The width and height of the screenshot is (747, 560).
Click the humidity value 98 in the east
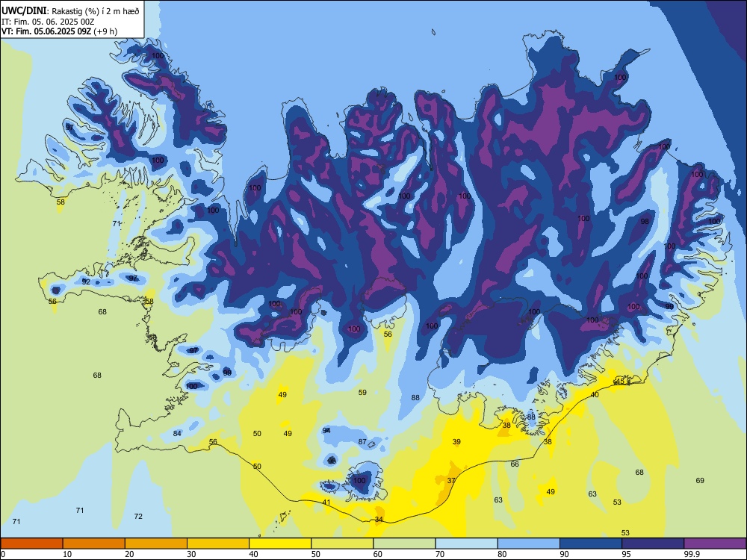[x=645, y=222]
